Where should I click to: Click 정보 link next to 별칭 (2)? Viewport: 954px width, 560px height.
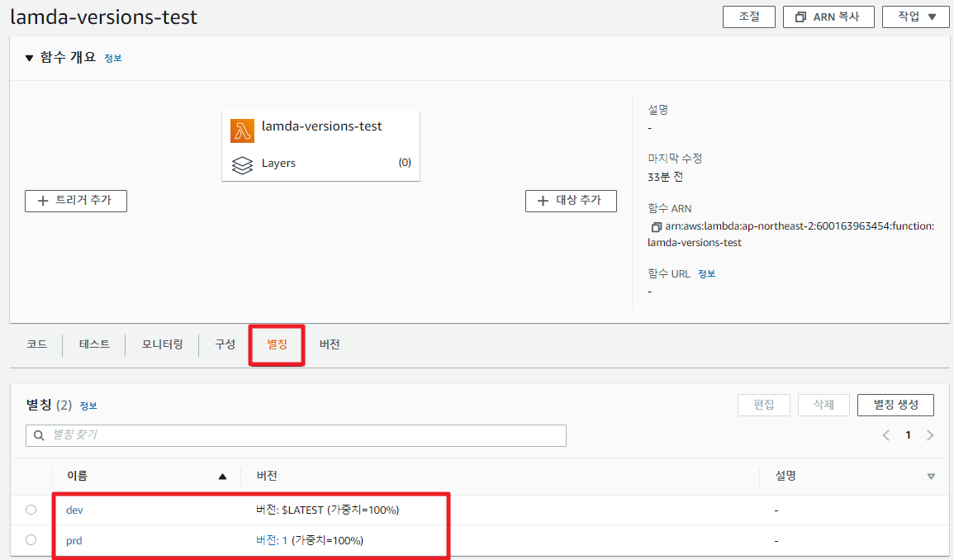pyautogui.click(x=88, y=406)
